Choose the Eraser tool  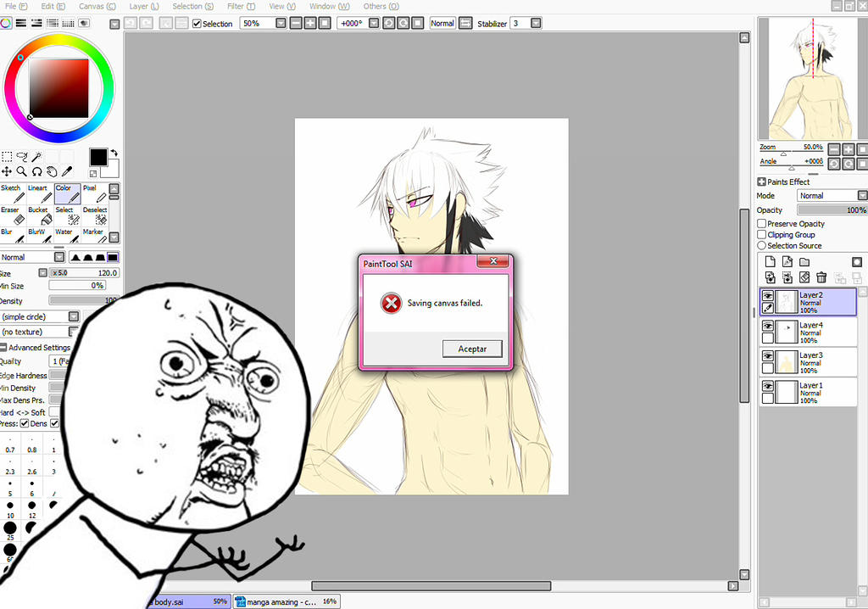[x=14, y=215]
